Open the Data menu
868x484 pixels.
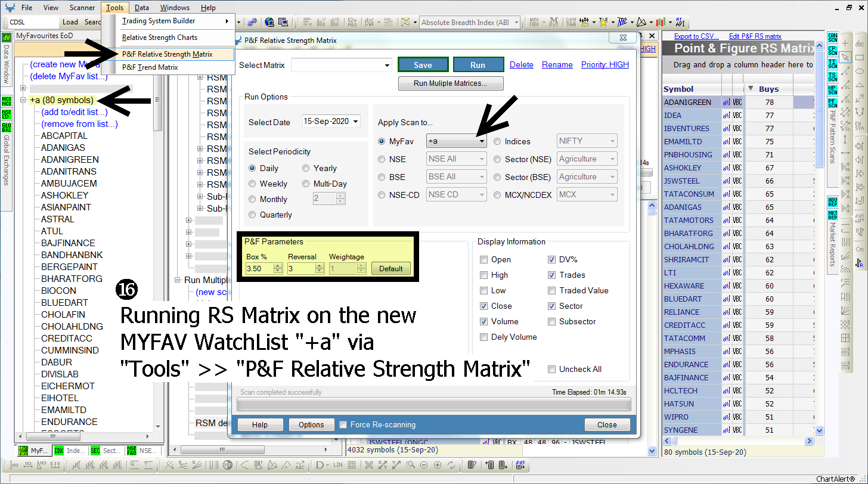pyautogui.click(x=142, y=8)
